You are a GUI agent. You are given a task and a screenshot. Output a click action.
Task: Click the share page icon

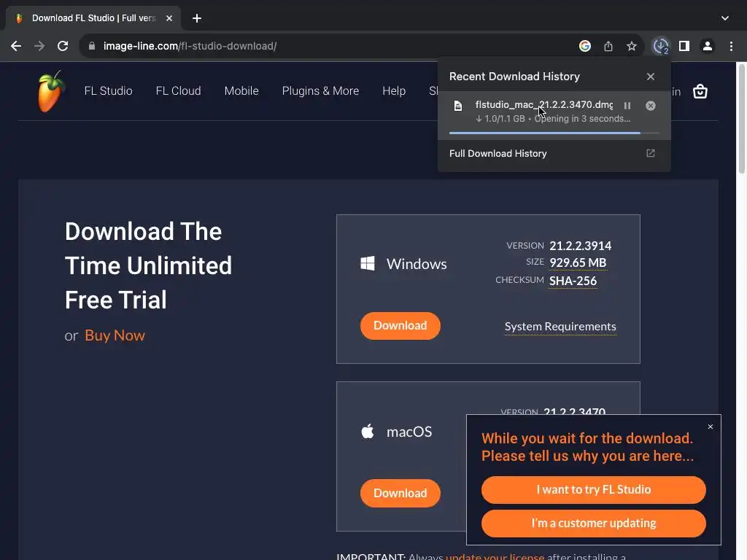(608, 46)
